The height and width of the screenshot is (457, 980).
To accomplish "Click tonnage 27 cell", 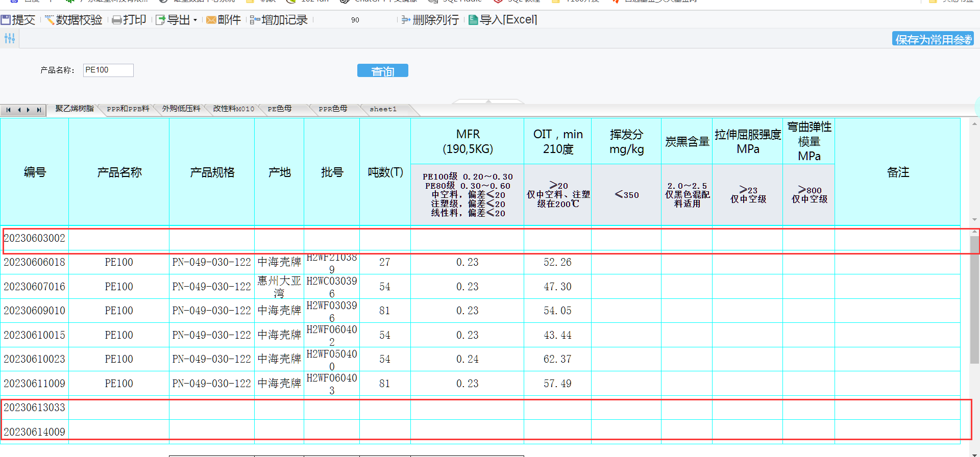I will pos(385,262).
